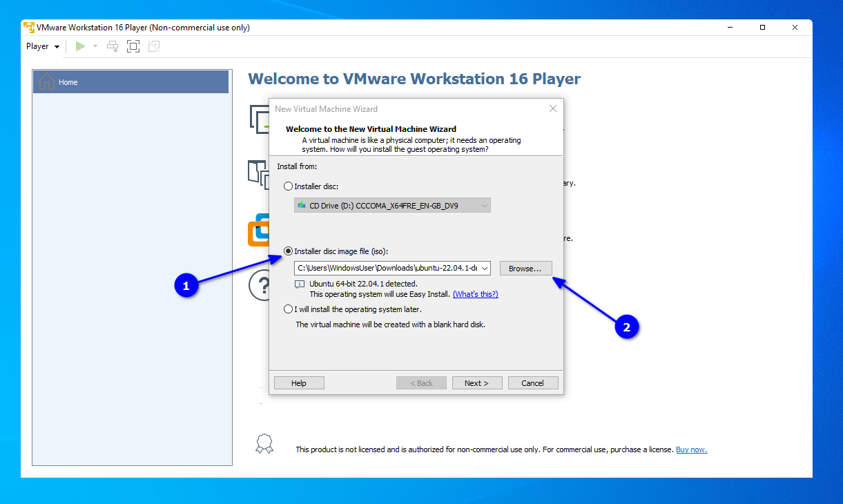Click the license ribbon badge icon
Image resolution: width=843 pixels, height=504 pixels.
tap(264, 443)
